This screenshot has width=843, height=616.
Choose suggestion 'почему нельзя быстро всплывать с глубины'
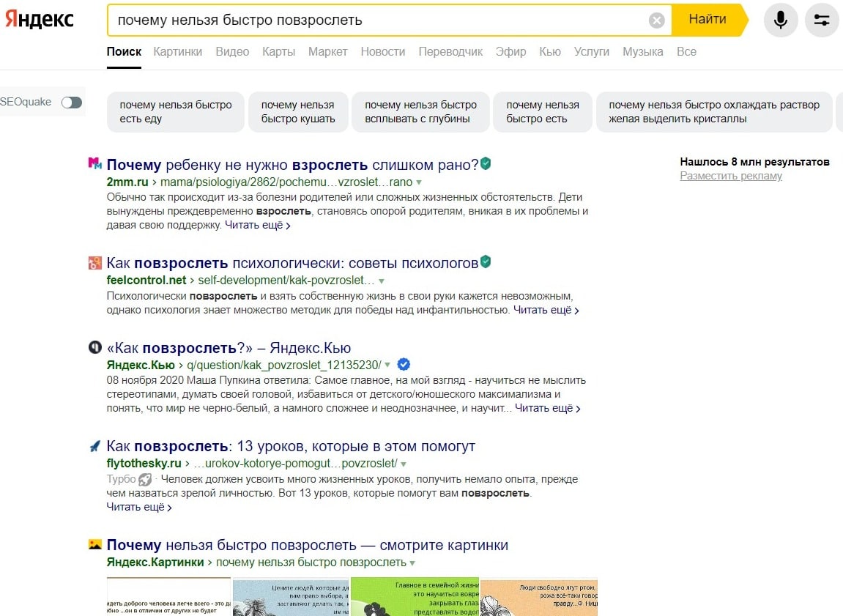[x=420, y=112]
